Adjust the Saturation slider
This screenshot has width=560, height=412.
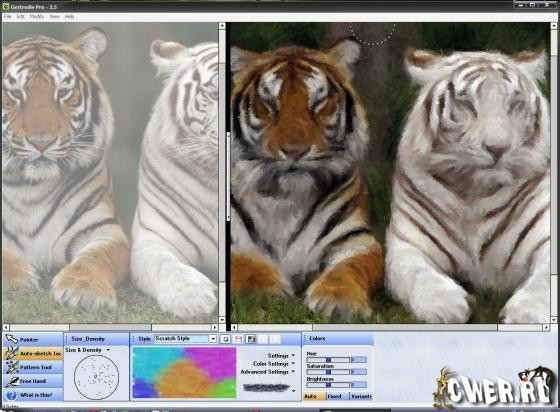click(328, 372)
